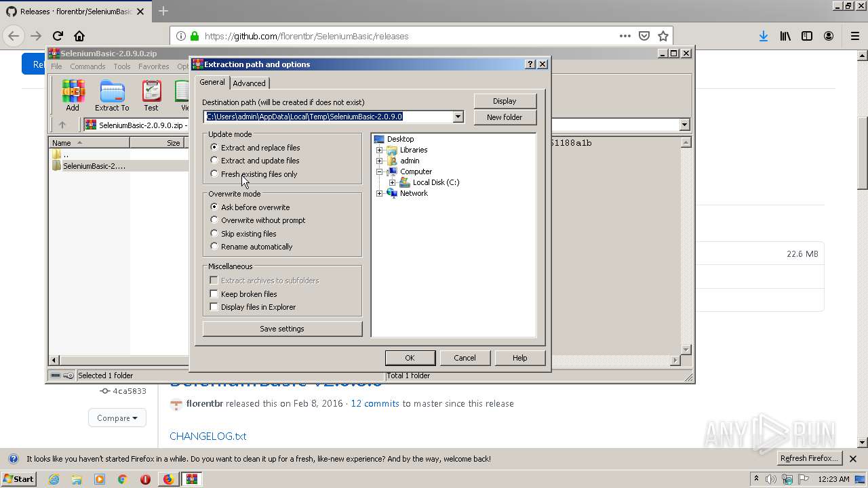Click the Test archive toolbar icon
Screen dimensions: 868x488
click(151, 95)
